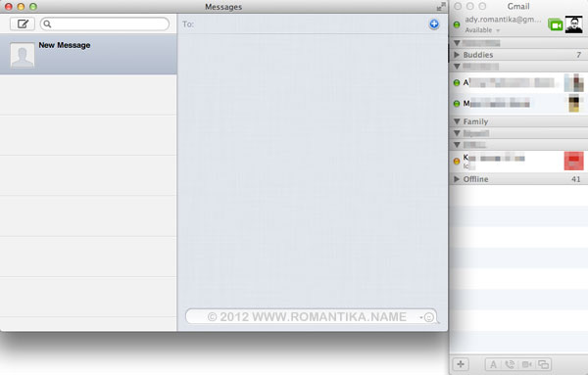Click the text chat A icon
This screenshot has width=588, height=375.
pyautogui.click(x=493, y=364)
